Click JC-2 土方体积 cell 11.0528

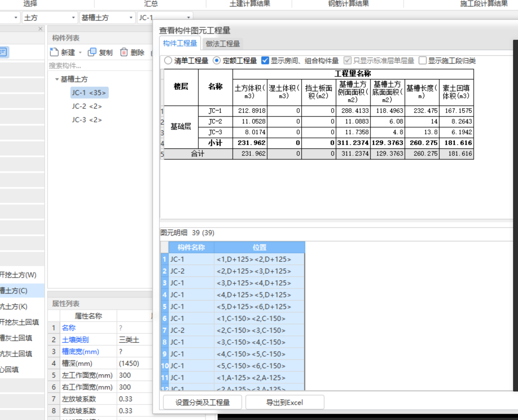250,121
